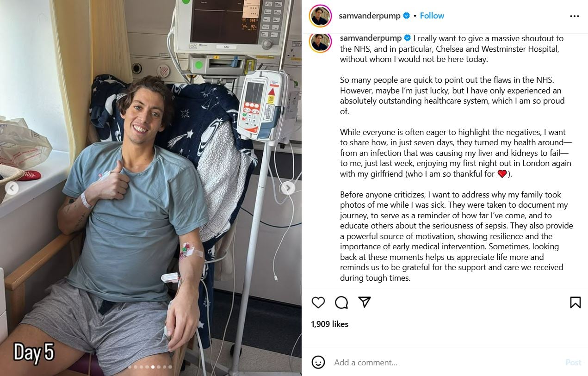Click the Post comment button
Viewport: 588px width, 376px height.
tap(573, 363)
